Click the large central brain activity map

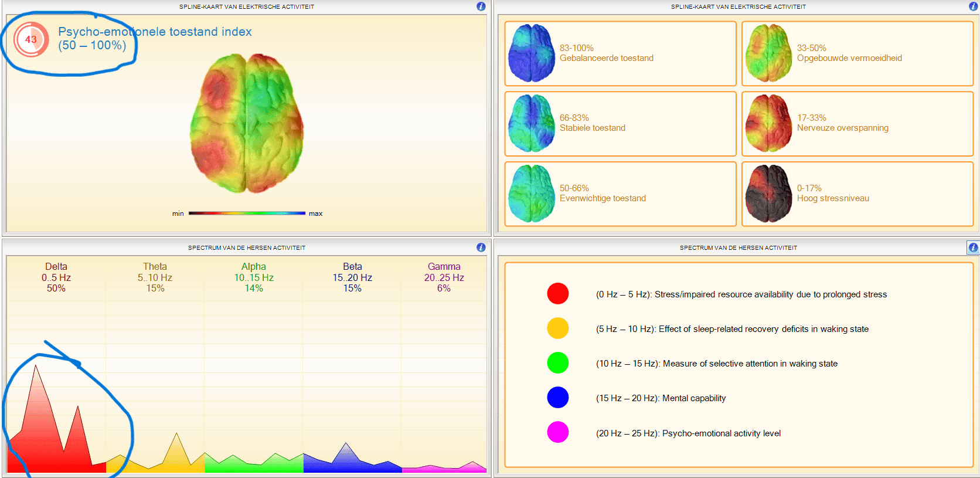(247, 123)
